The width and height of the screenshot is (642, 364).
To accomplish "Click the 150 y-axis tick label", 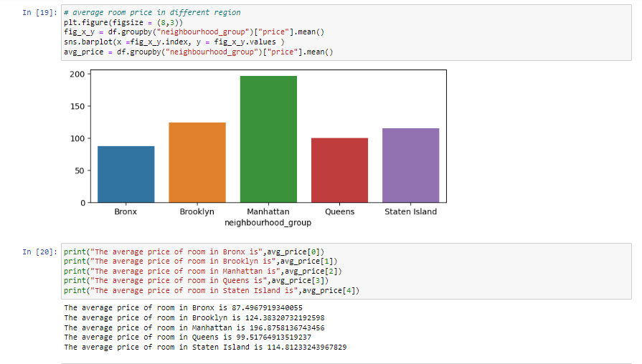I will (x=77, y=106).
